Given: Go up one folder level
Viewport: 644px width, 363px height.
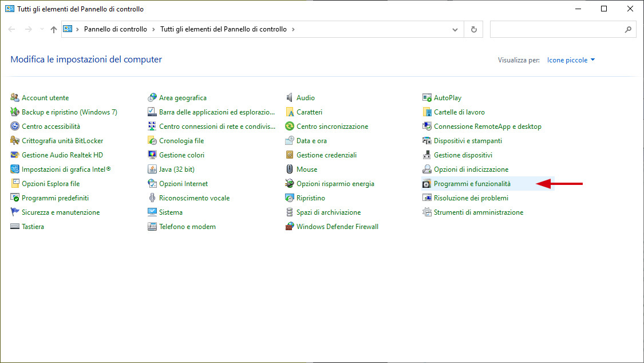Looking at the screenshot, I should click(x=53, y=30).
